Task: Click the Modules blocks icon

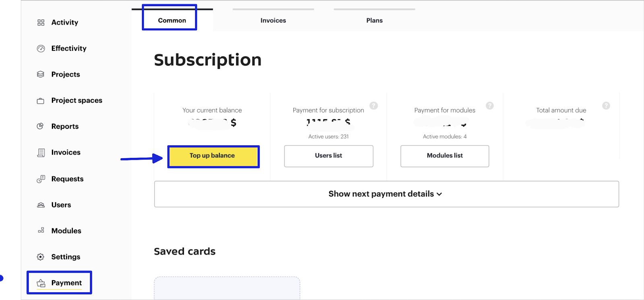Action: pyautogui.click(x=41, y=231)
